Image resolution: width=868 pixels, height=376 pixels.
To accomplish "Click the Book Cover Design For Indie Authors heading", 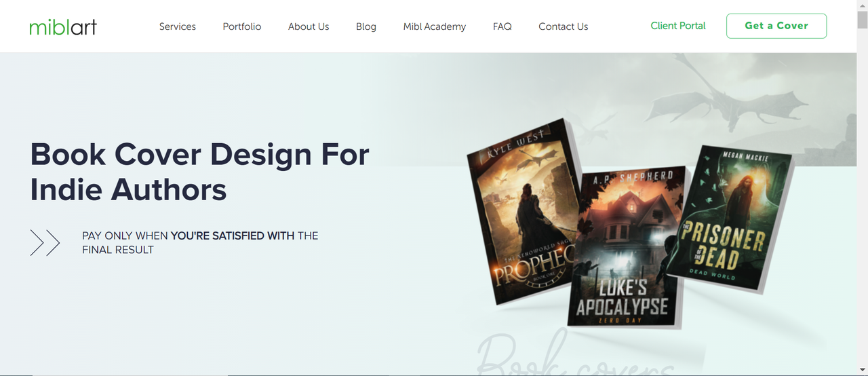I will coord(200,172).
